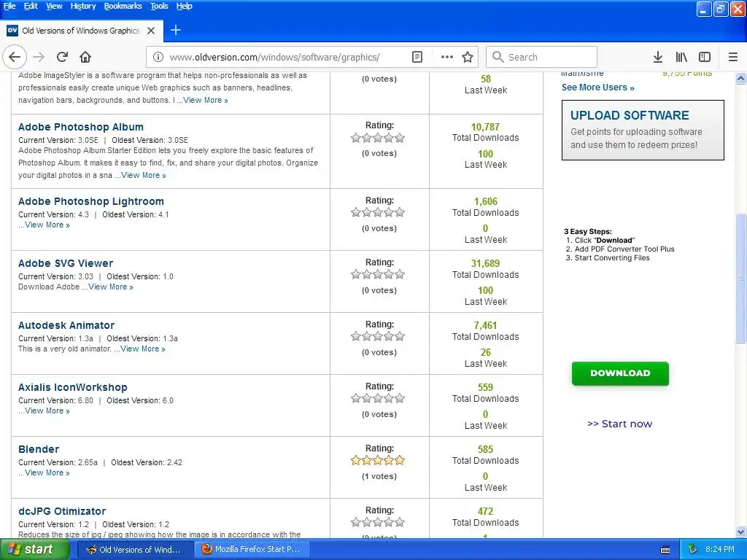Open the Edit menu
The height and width of the screenshot is (560, 747).
click(31, 6)
